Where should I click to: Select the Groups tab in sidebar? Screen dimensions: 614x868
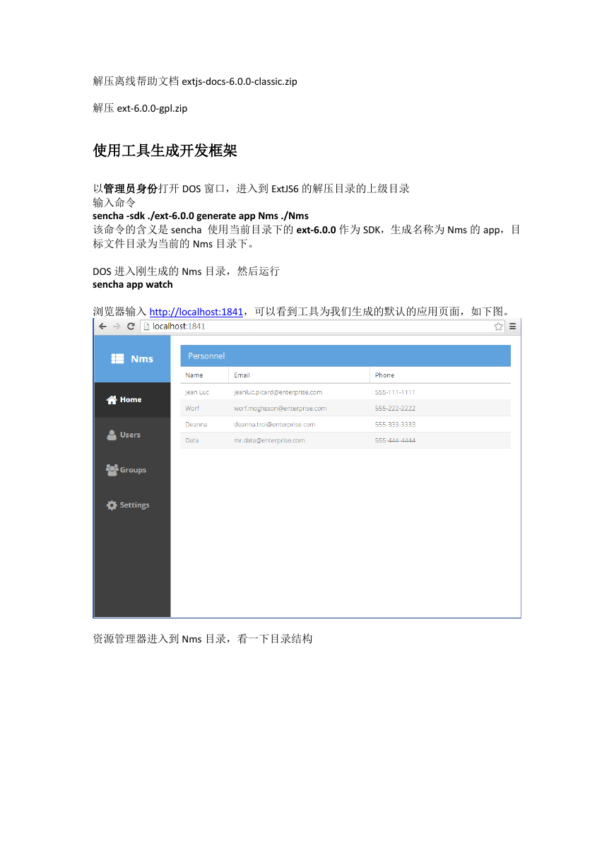pos(132,469)
